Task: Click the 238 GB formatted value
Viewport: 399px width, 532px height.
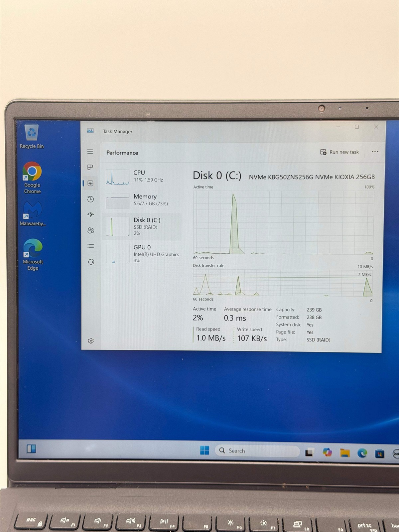Action: [x=314, y=317]
